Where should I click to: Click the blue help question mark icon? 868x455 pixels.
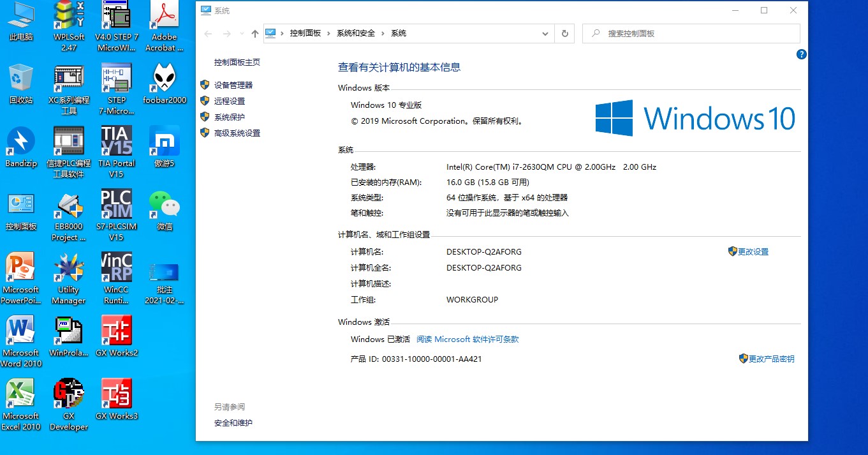[x=802, y=55]
